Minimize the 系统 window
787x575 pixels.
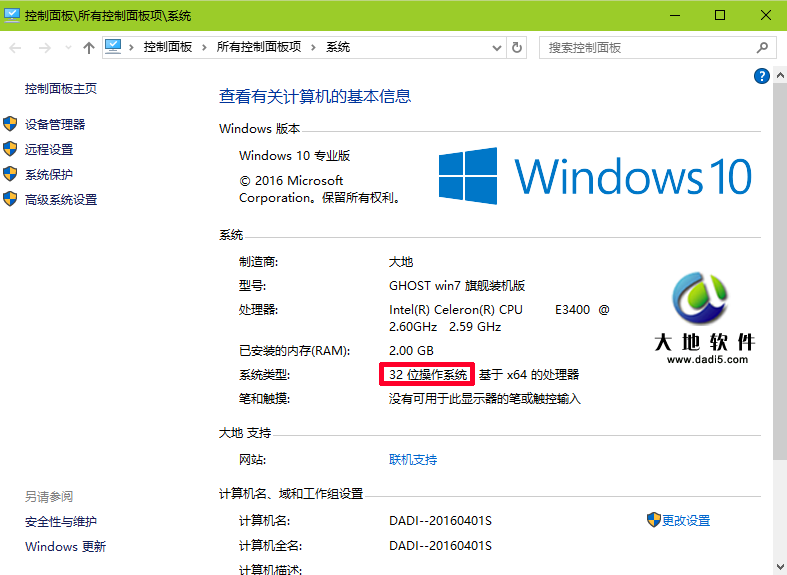coord(675,16)
